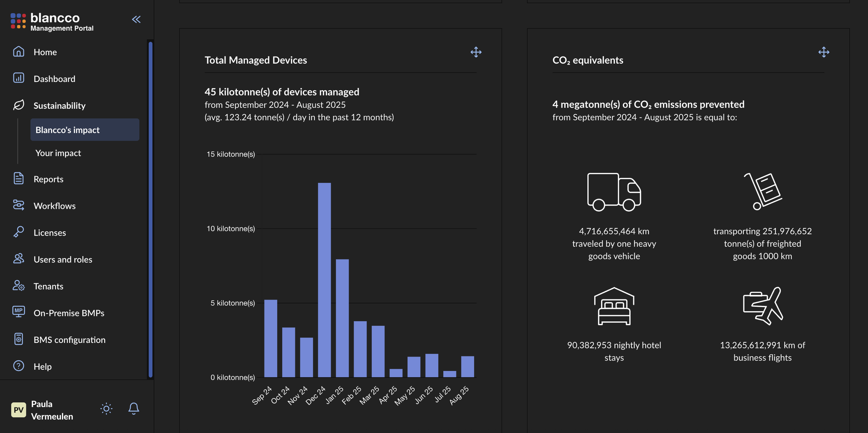Click the Tenants icon
Screen dimensions: 868x433
click(18, 286)
